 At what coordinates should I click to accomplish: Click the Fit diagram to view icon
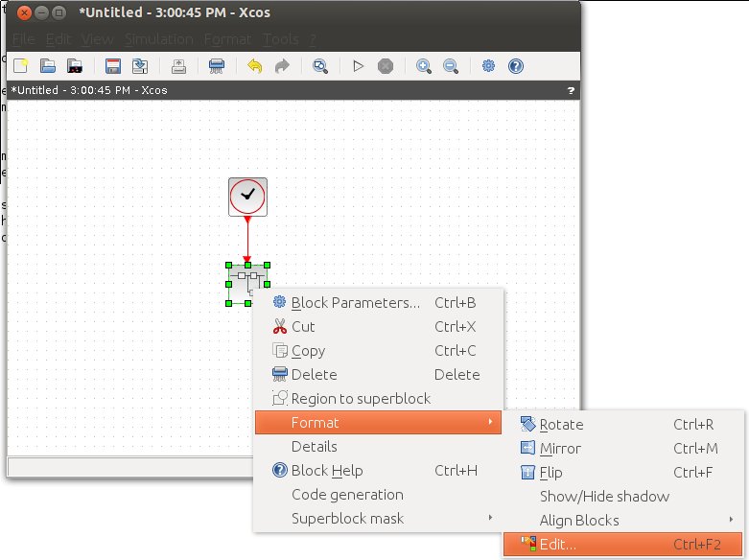[320, 66]
